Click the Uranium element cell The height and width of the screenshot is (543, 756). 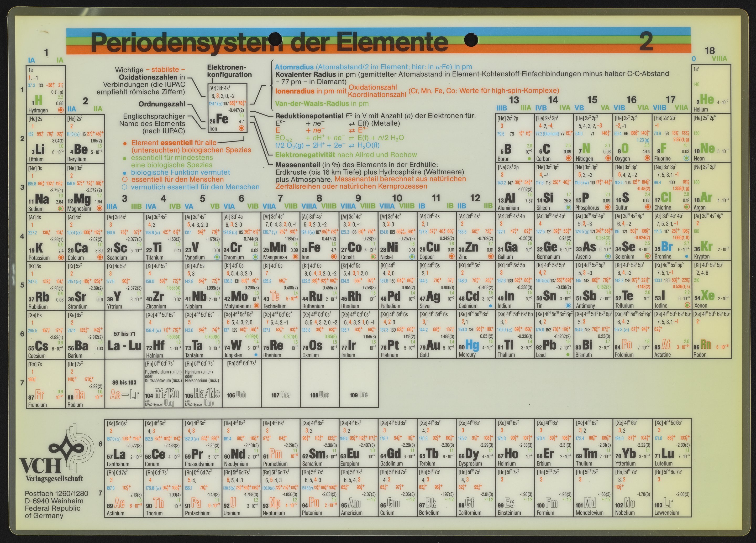tap(241, 493)
